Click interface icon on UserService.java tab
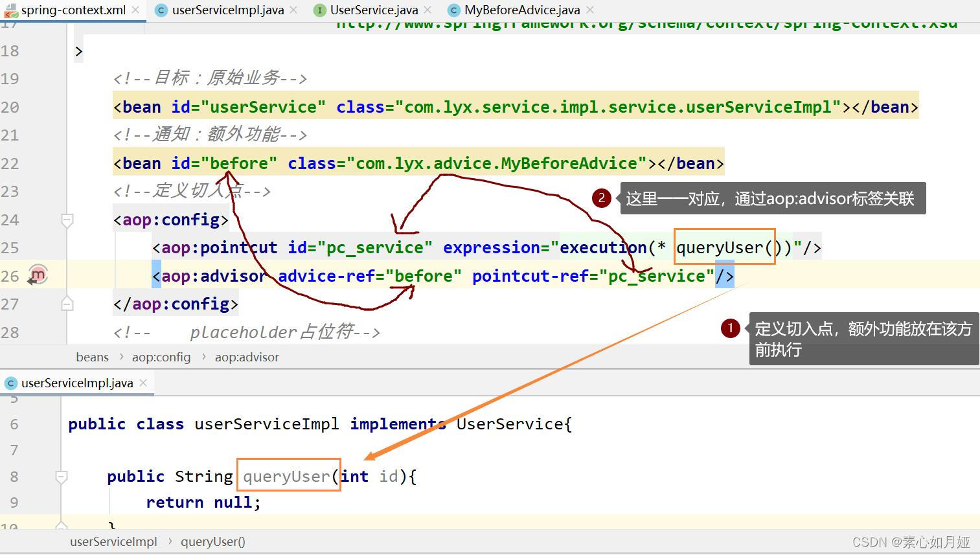The width and height of the screenshot is (980, 555). pyautogui.click(x=320, y=10)
